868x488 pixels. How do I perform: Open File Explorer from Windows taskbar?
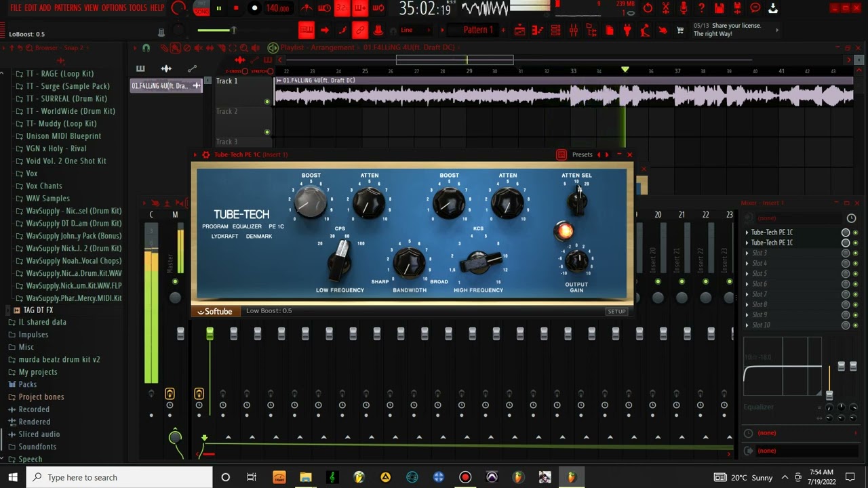click(x=305, y=477)
